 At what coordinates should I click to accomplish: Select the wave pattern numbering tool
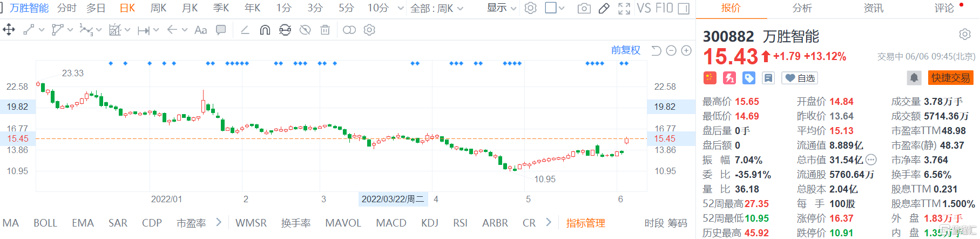[86, 30]
